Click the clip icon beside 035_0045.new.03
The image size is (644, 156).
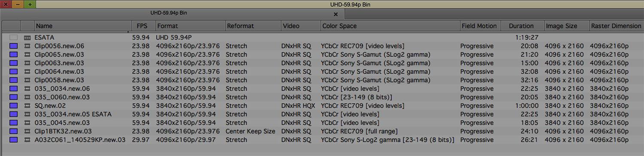(27, 123)
